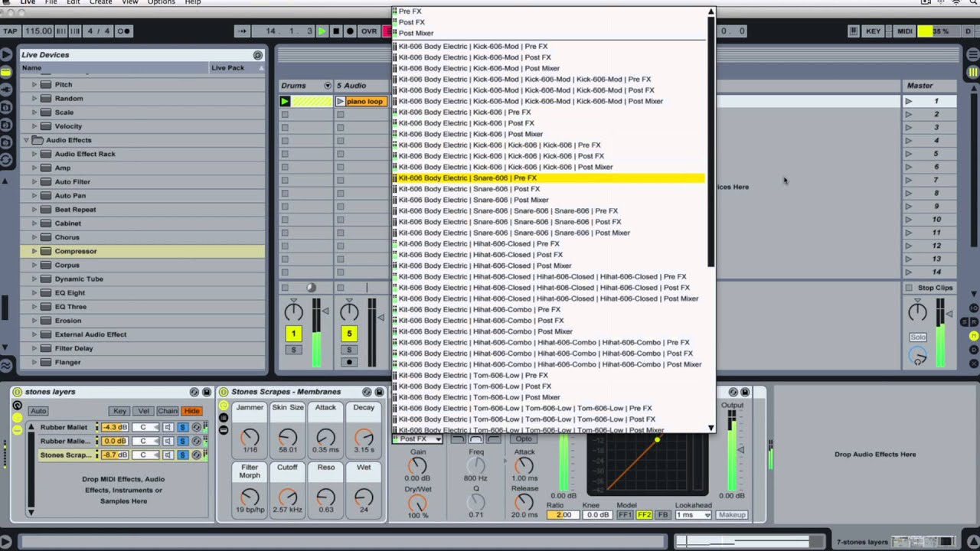
Task: Enable KEY map mode
Action: (873, 31)
